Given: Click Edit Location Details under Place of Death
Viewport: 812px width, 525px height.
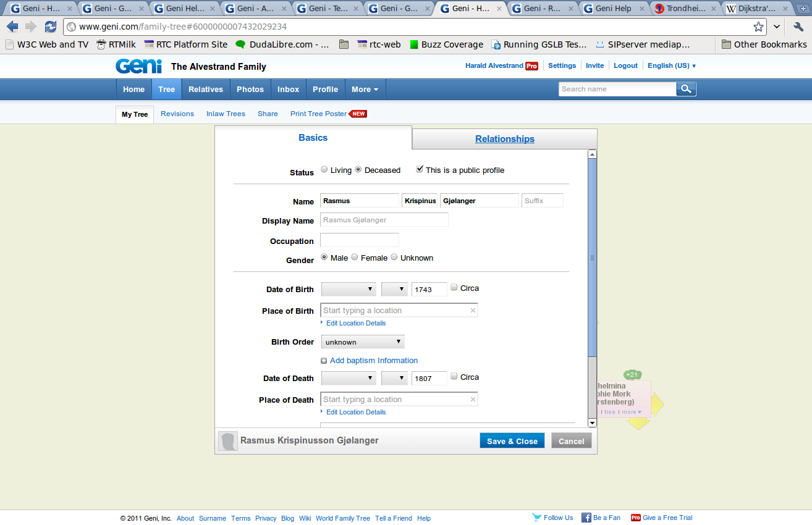Looking at the screenshot, I should pyautogui.click(x=355, y=412).
